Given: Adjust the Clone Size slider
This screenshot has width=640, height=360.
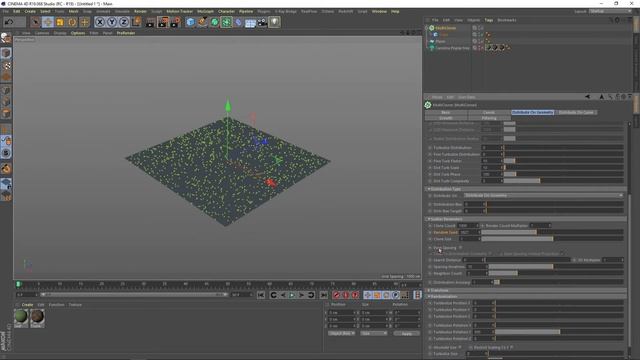Looking at the screenshot, I should click(x=552, y=239).
